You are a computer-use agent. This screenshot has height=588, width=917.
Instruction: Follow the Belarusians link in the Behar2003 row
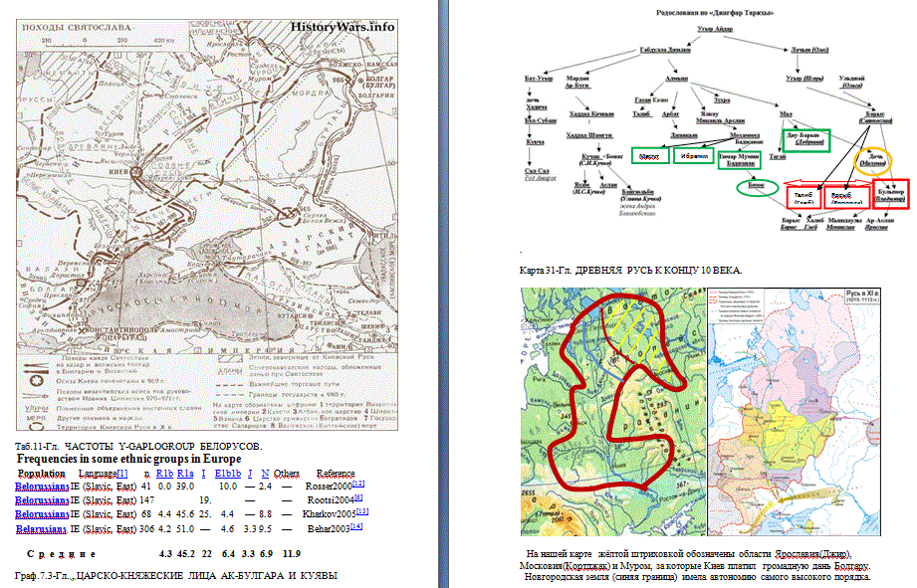[41, 529]
